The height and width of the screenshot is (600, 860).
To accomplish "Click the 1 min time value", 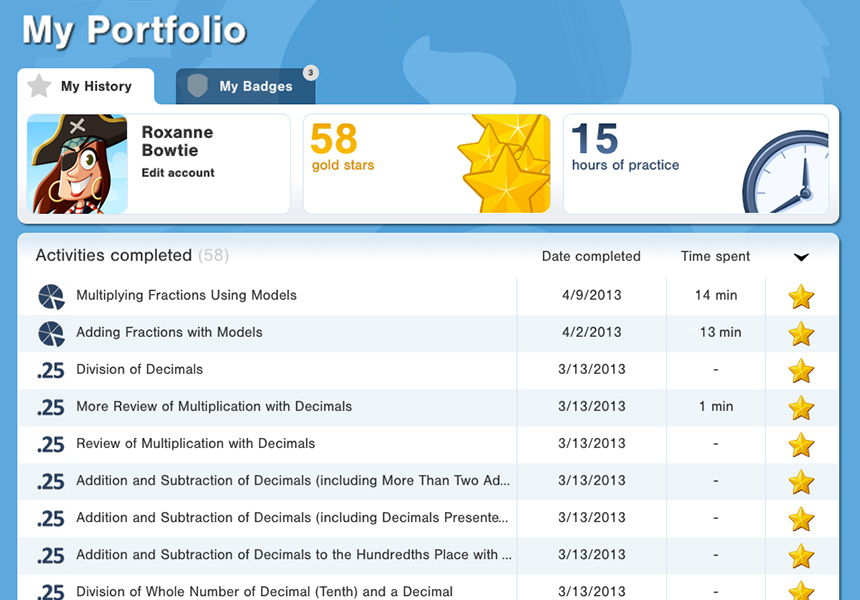I will [x=716, y=406].
